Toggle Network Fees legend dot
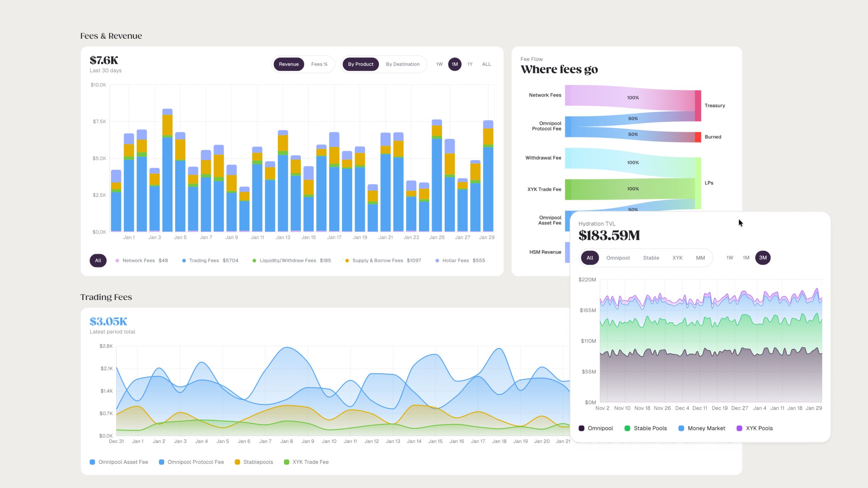Screen dimensions: 868x488 tap(117, 261)
